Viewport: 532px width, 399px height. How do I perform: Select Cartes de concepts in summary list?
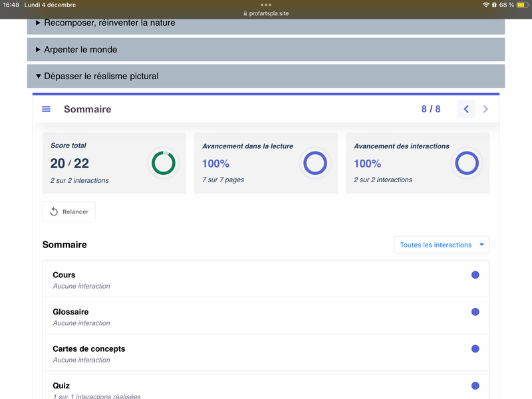(88, 349)
